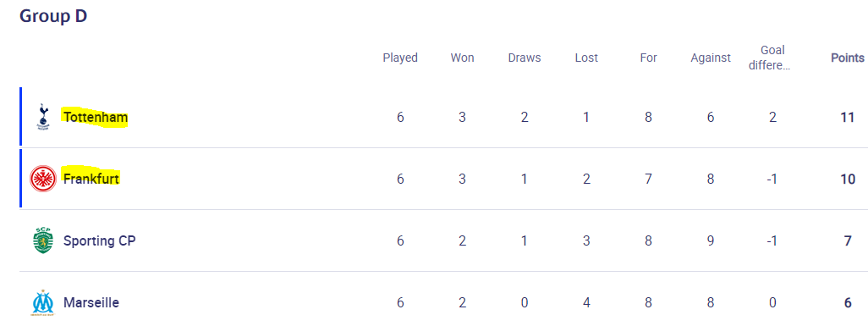Select the Sporting CP team name

click(100, 240)
